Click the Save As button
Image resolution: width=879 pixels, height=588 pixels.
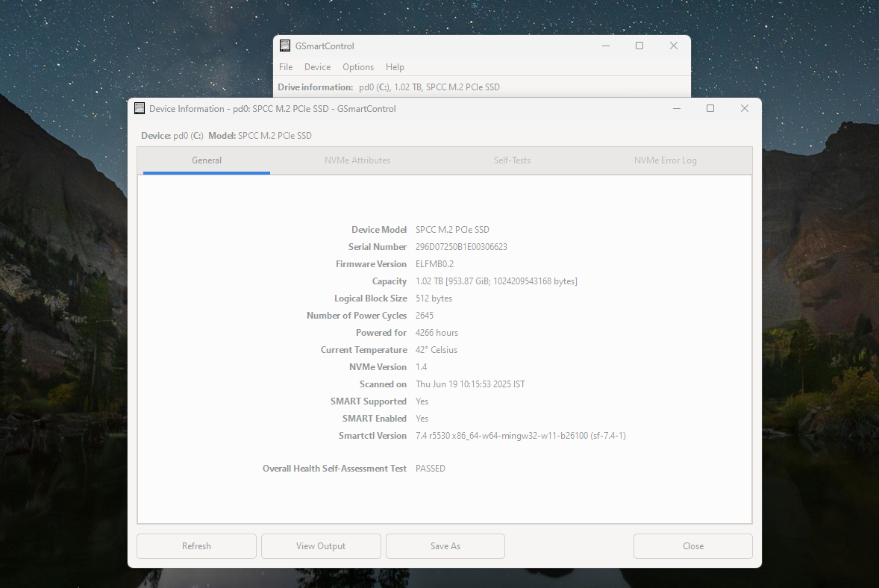coord(445,546)
